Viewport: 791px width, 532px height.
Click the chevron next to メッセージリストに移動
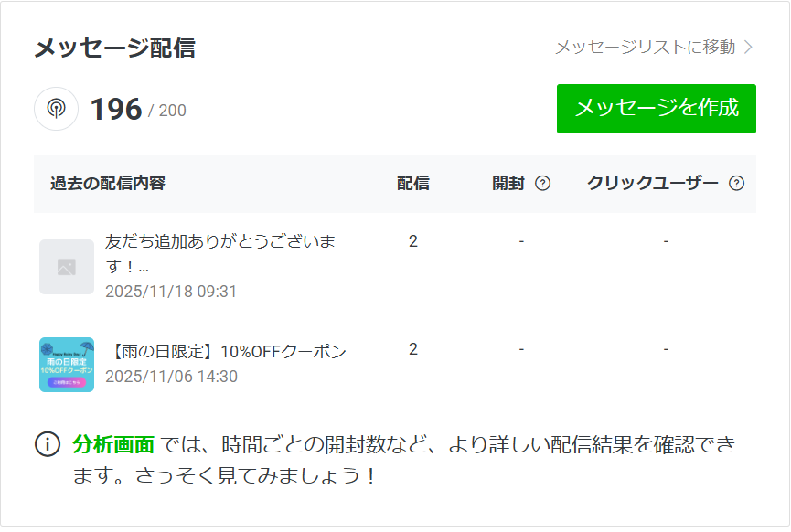tap(749, 48)
